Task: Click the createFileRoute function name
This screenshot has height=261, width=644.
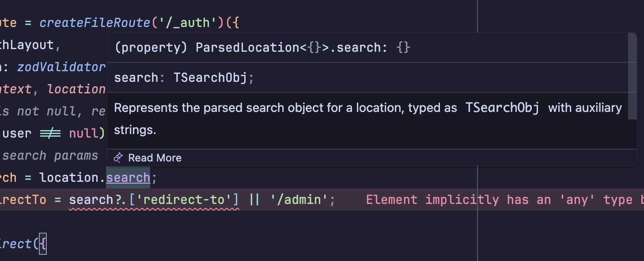Action: [x=95, y=23]
